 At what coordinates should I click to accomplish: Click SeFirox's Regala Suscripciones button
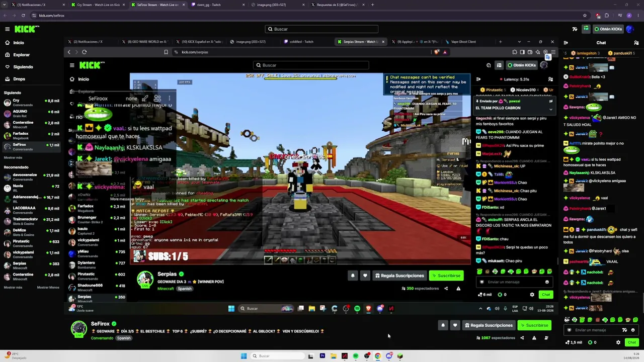coord(489,325)
